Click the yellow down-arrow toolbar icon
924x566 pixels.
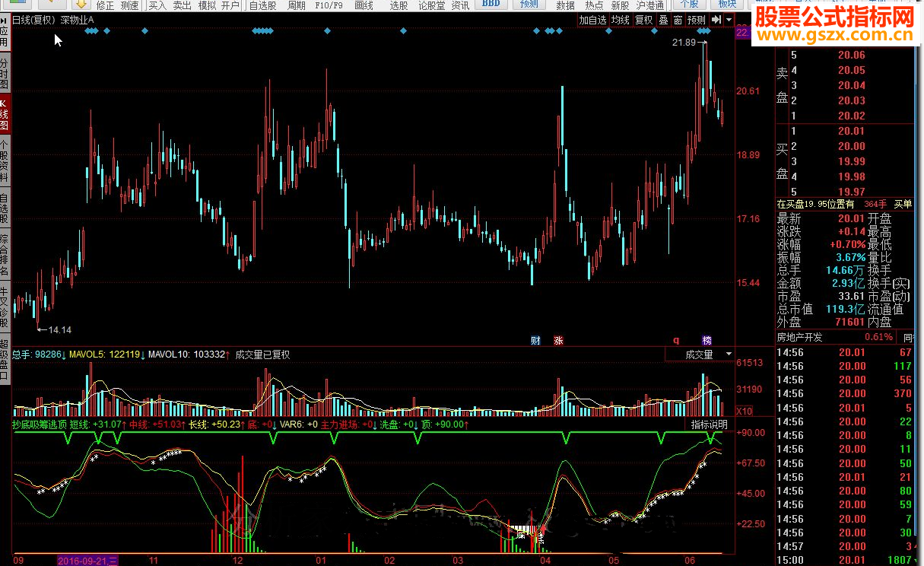81,5
